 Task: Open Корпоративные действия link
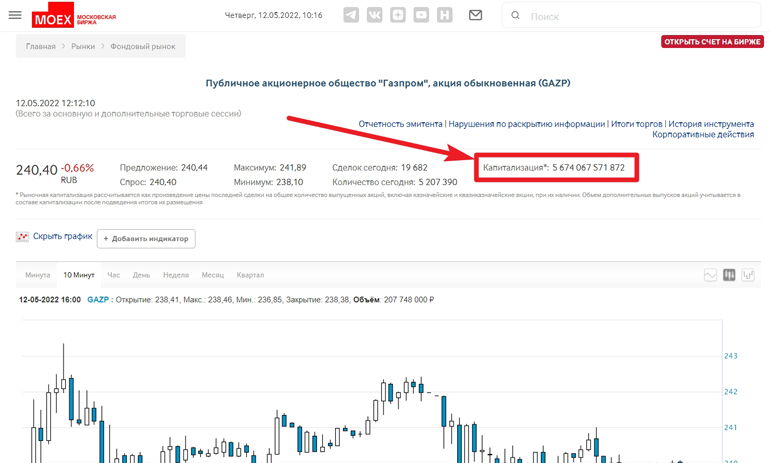tap(703, 135)
